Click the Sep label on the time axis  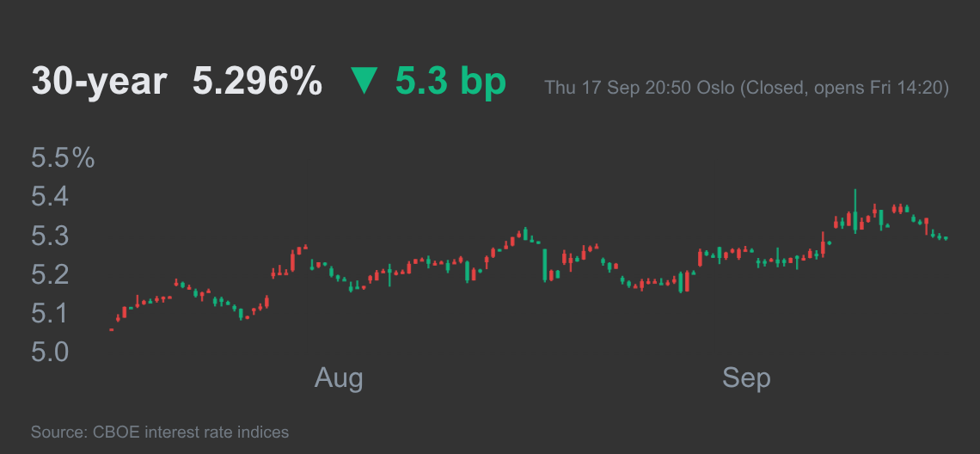click(746, 378)
